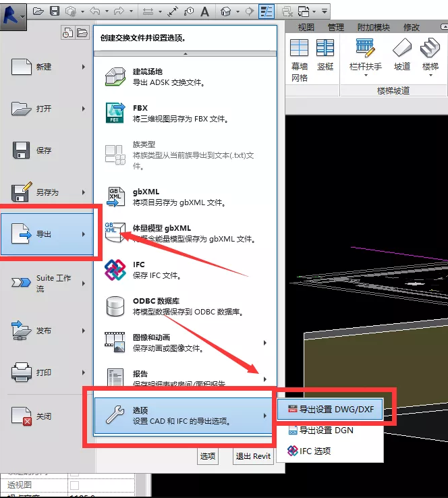Click the Close Hidden Windows icon
Image resolution: width=448 pixels, height=498 pixels.
[287, 11]
